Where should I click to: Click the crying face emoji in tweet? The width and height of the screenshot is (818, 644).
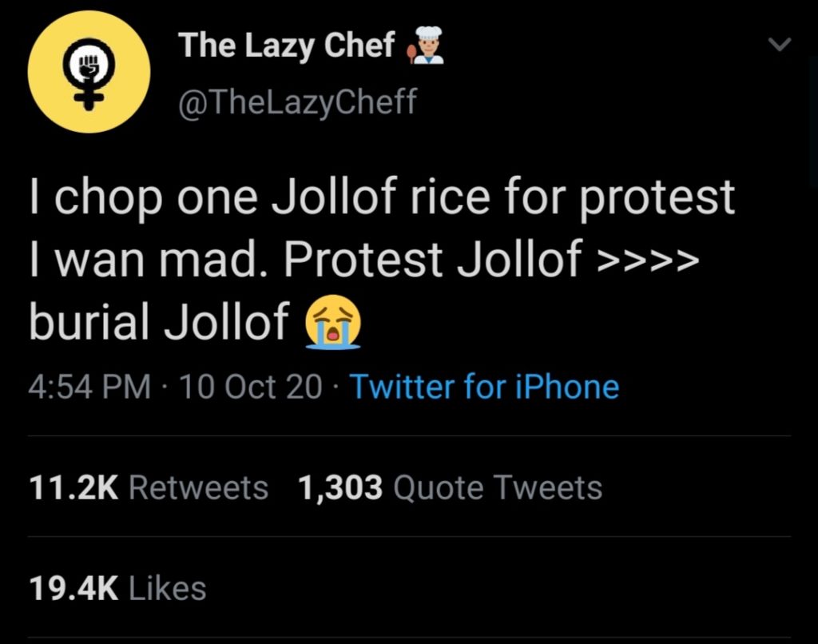tap(332, 323)
